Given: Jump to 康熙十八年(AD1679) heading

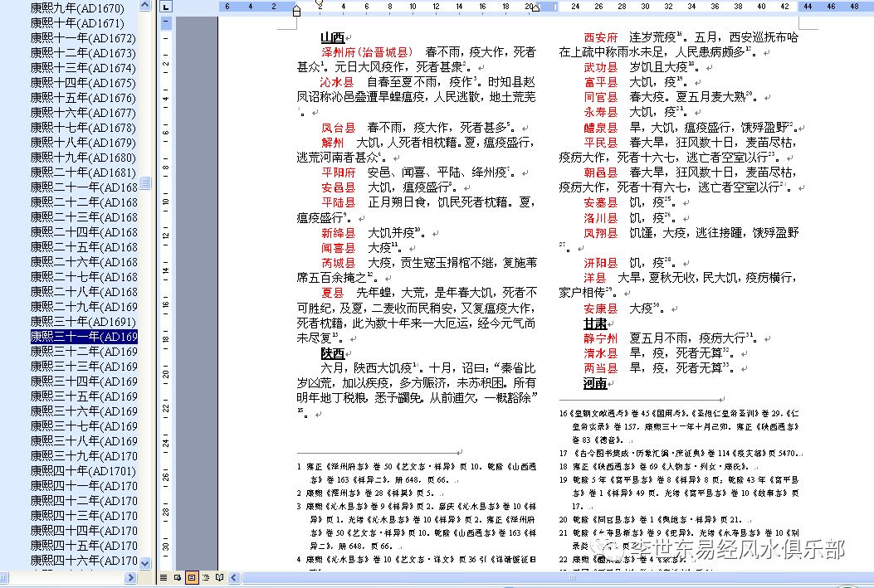Looking at the screenshot, I should click(x=82, y=143).
